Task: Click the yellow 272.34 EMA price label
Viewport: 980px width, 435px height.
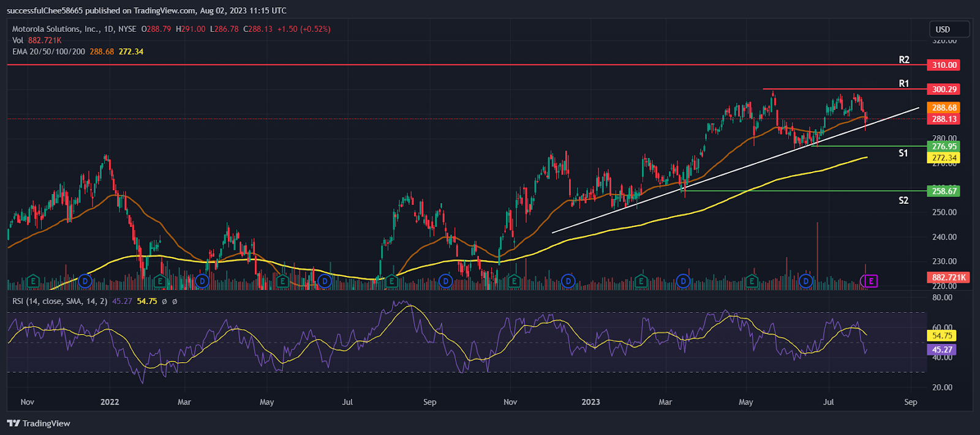Action: [x=944, y=158]
